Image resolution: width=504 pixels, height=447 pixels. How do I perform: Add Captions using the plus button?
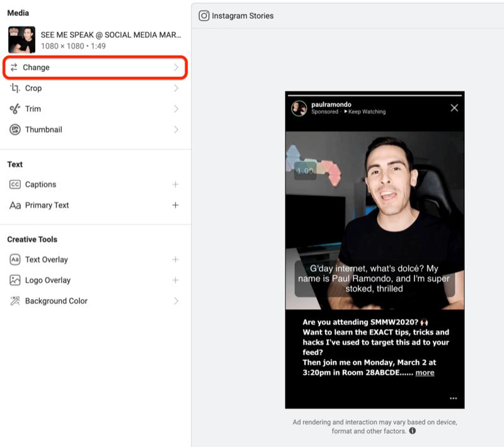(175, 184)
